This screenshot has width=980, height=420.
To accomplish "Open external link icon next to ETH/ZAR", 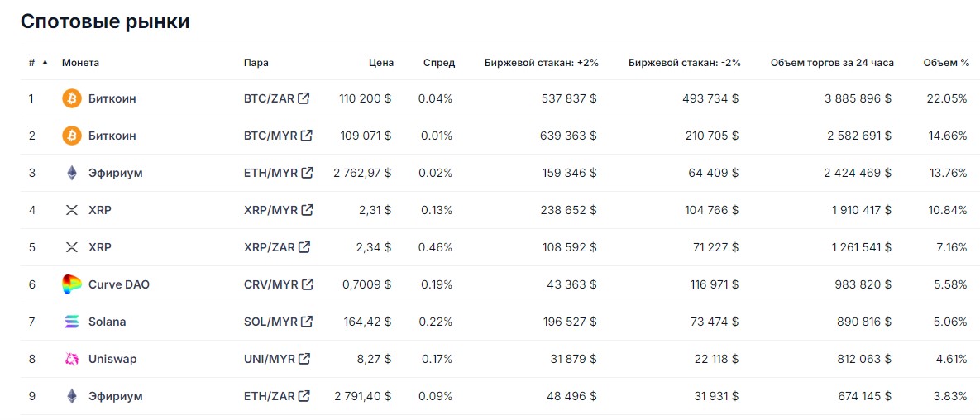I will point(304,396).
